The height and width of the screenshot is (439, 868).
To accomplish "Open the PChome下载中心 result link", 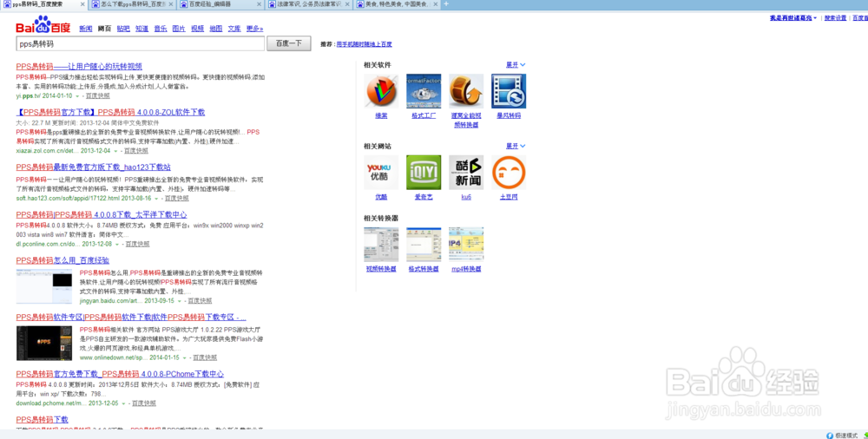I will coord(120,374).
